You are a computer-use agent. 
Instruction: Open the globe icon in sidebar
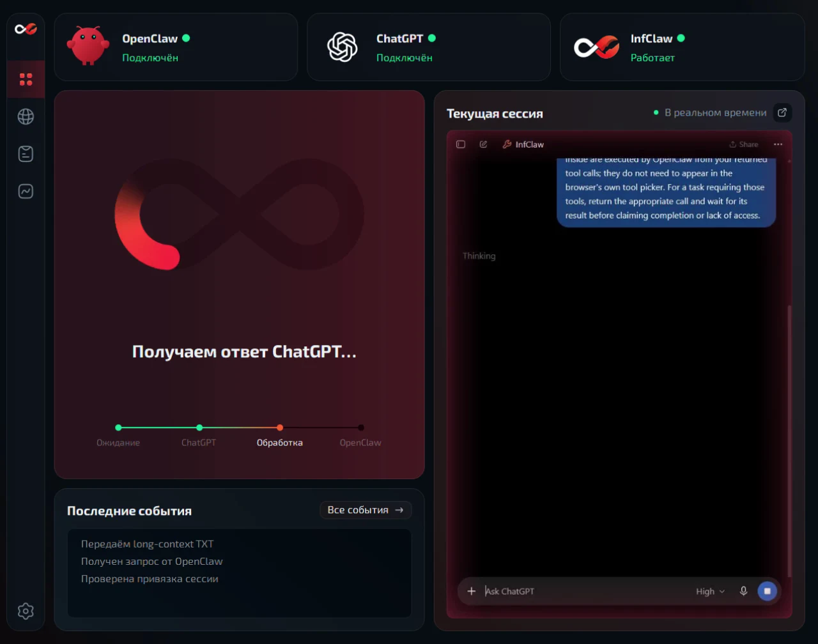pyautogui.click(x=26, y=116)
